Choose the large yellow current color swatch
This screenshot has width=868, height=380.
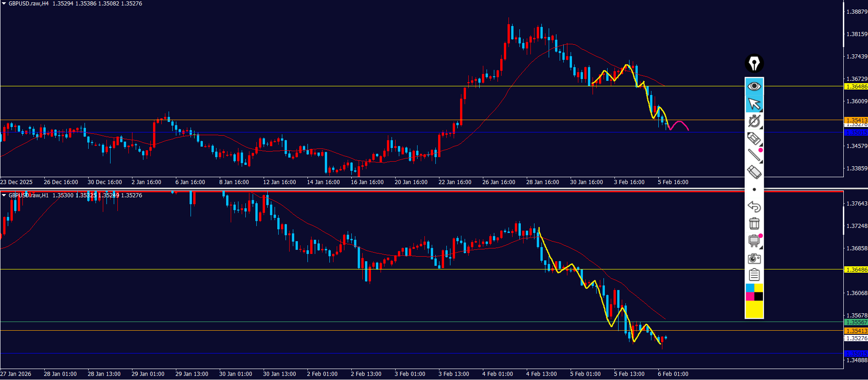[754, 309]
